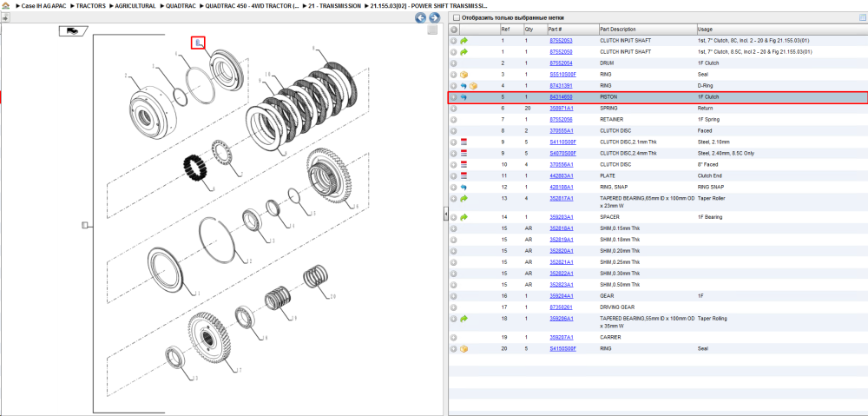868x416 pixels.
Task: Click the small square handle left of diagram
Action: tap(85, 224)
